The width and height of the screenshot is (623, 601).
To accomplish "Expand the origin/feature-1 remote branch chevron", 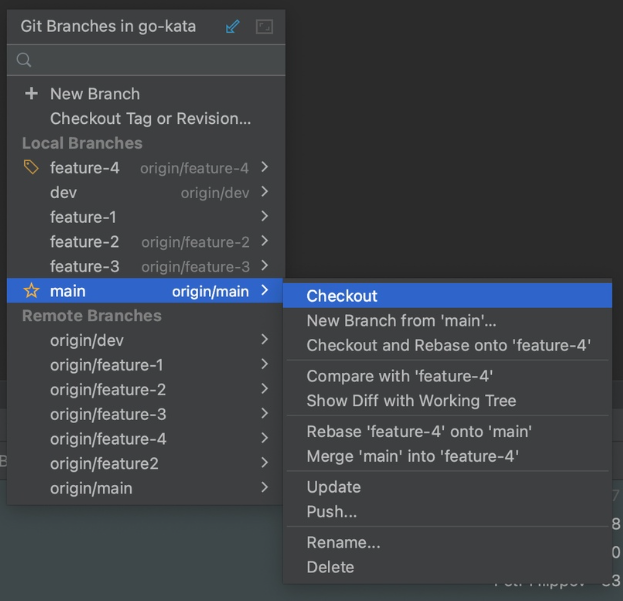I will [264, 365].
